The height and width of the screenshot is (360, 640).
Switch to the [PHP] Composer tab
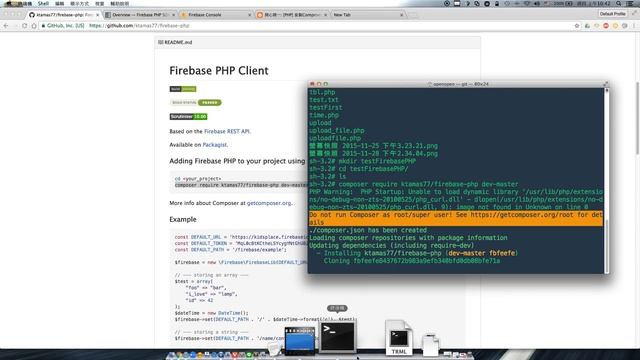291,15
